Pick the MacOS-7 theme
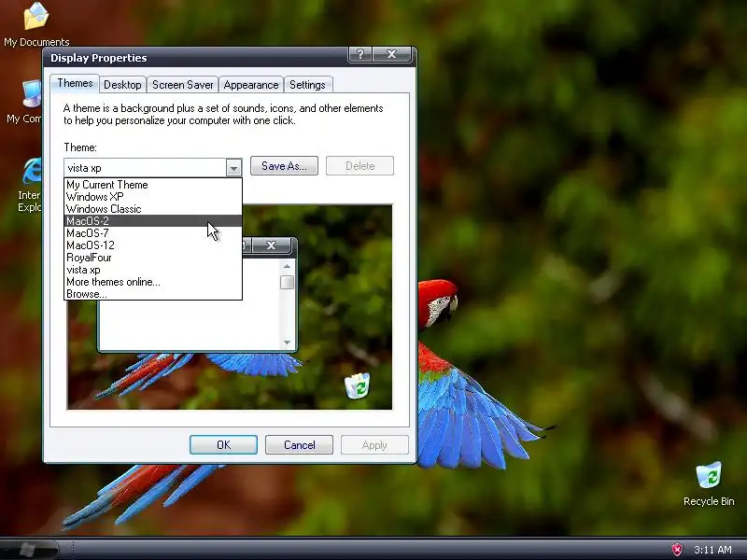This screenshot has height=560, width=747. pos(153,233)
